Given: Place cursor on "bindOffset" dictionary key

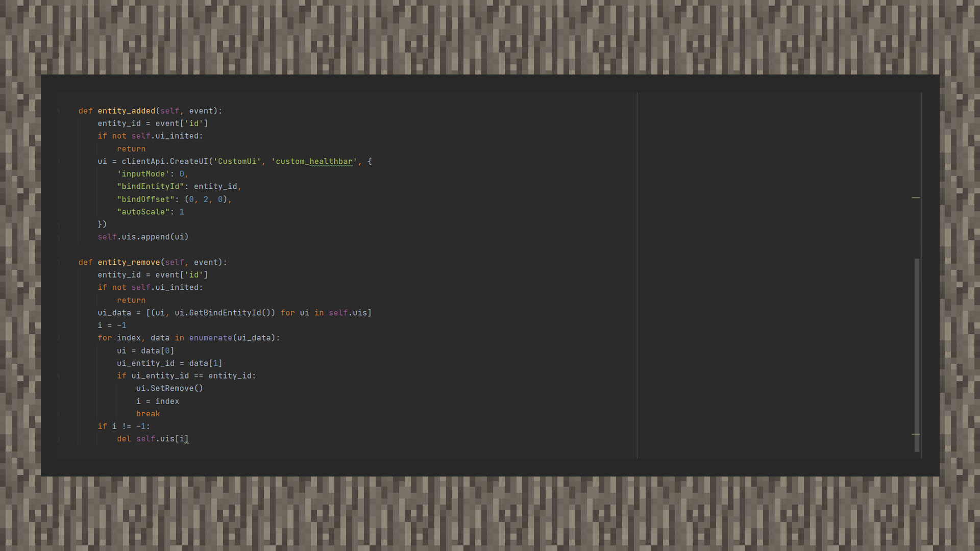Looking at the screenshot, I should pos(145,199).
